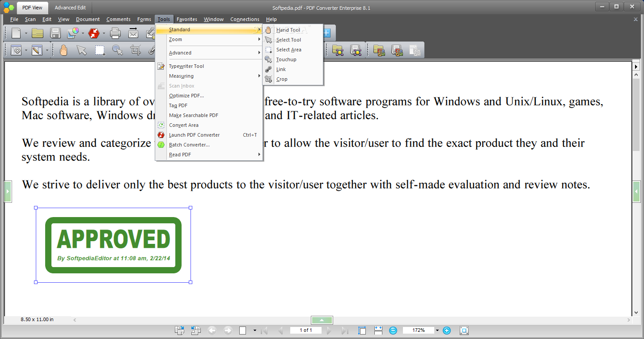Click Make Searchable PDF entry
Viewport: 644px width, 339px height.
pos(209,115)
